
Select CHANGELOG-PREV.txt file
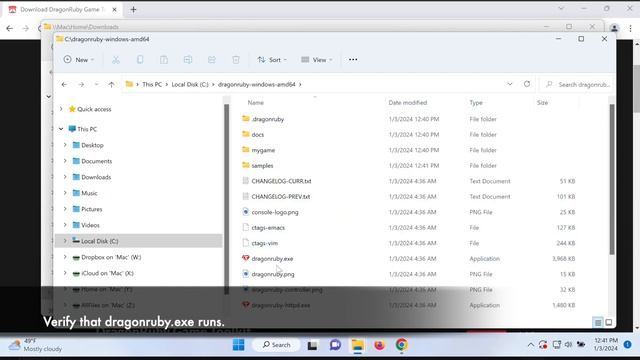pos(281,197)
